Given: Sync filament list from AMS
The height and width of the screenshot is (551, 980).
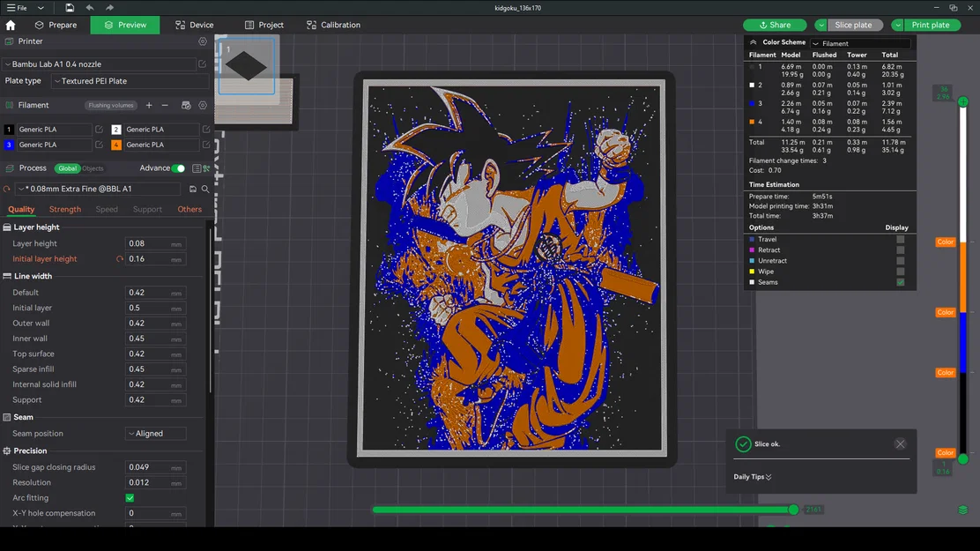Looking at the screenshot, I should (x=186, y=105).
